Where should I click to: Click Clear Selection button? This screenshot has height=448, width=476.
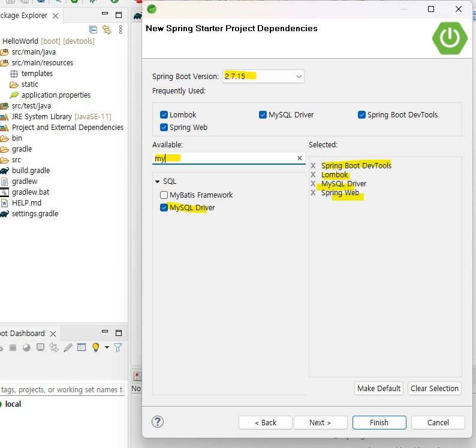point(435,389)
